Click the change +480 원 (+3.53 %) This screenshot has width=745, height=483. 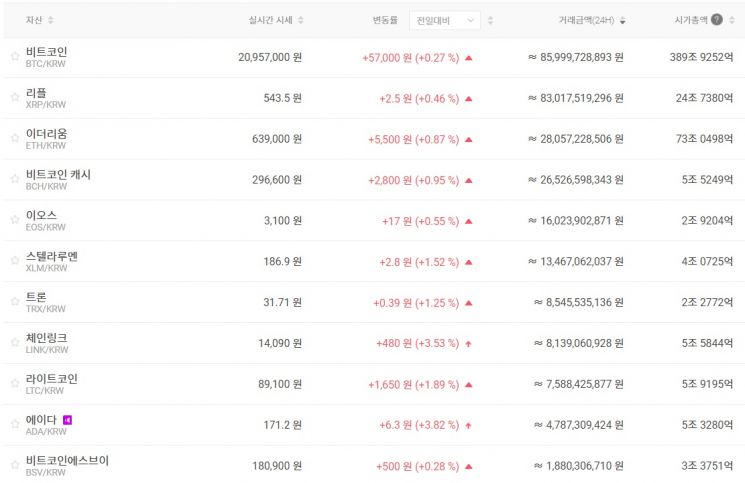point(418,343)
